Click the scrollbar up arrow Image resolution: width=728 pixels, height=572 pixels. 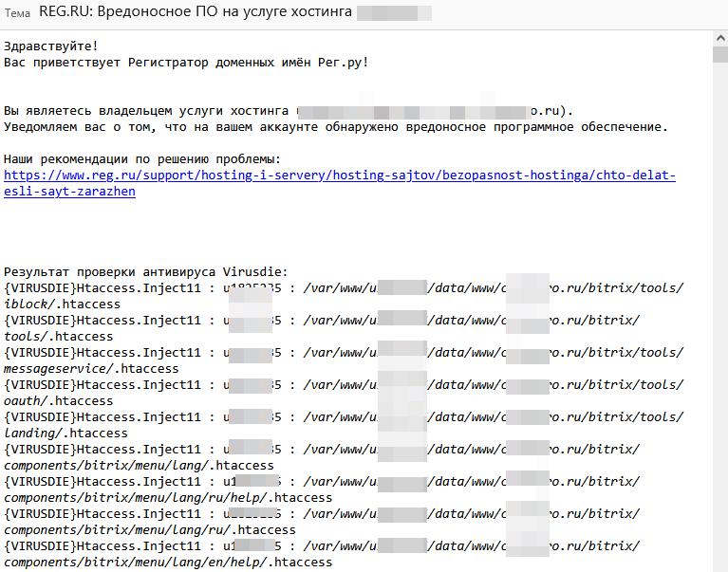pyautogui.click(x=720, y=39)
